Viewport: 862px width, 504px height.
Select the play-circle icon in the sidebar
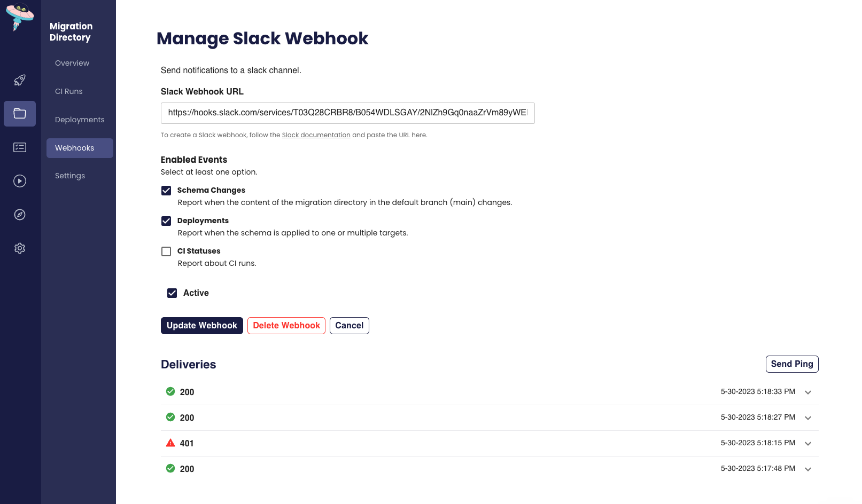click(20, 181)
